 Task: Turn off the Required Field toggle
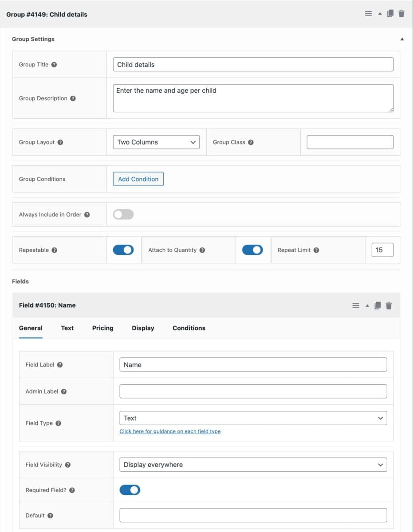130,490
